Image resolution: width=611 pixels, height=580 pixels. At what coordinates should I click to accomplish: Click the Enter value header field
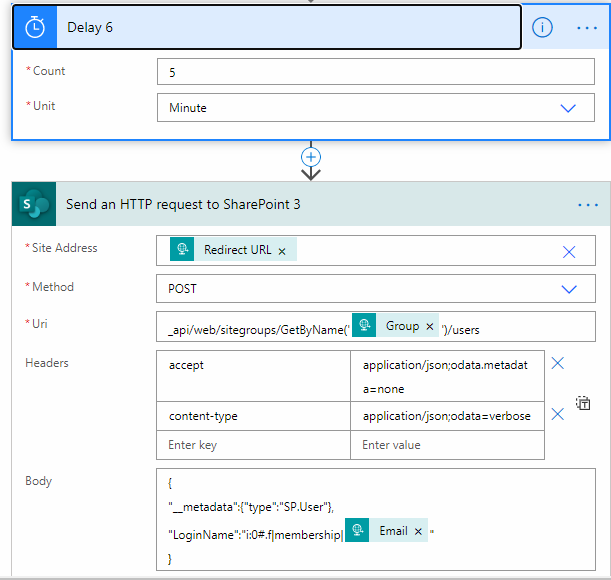click(x=447, y=445)
